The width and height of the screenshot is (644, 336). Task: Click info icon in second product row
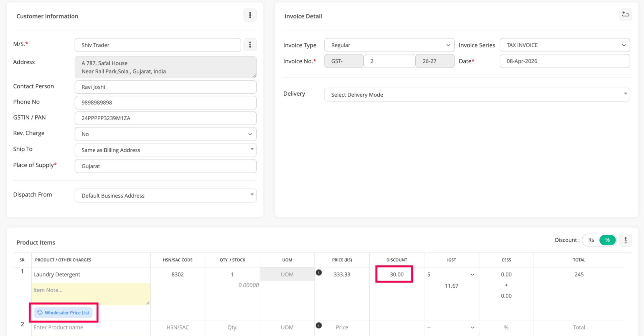(x=319, y=325)
